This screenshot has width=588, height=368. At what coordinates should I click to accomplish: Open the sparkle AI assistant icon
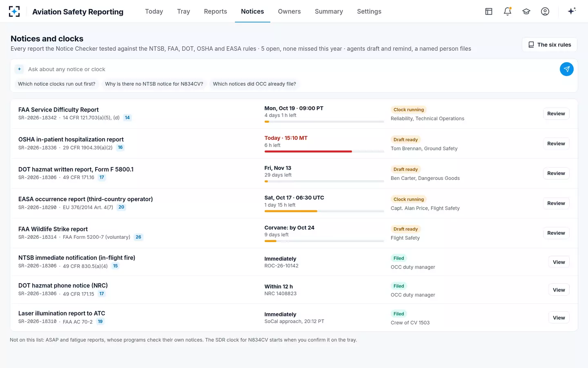(572, 11)
